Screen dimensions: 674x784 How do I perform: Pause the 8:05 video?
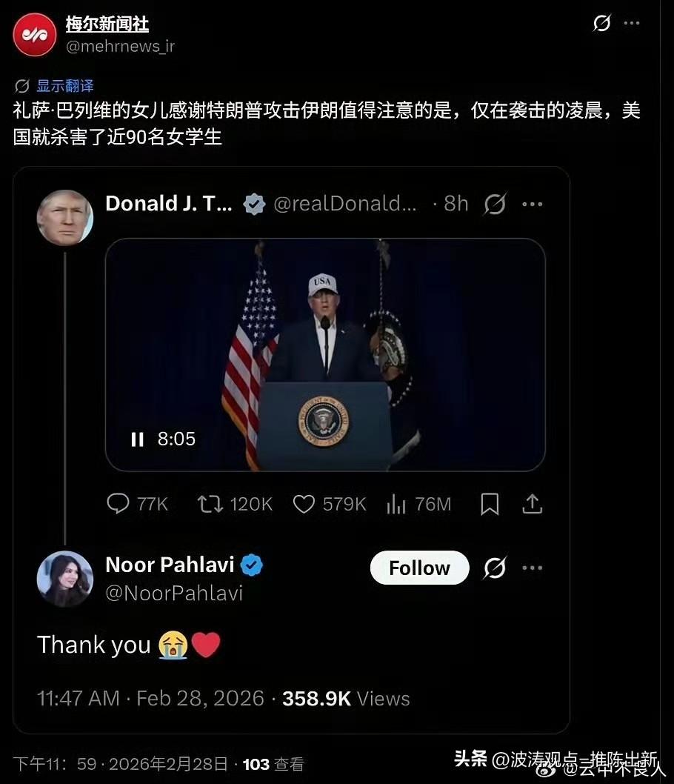point(138,439)
